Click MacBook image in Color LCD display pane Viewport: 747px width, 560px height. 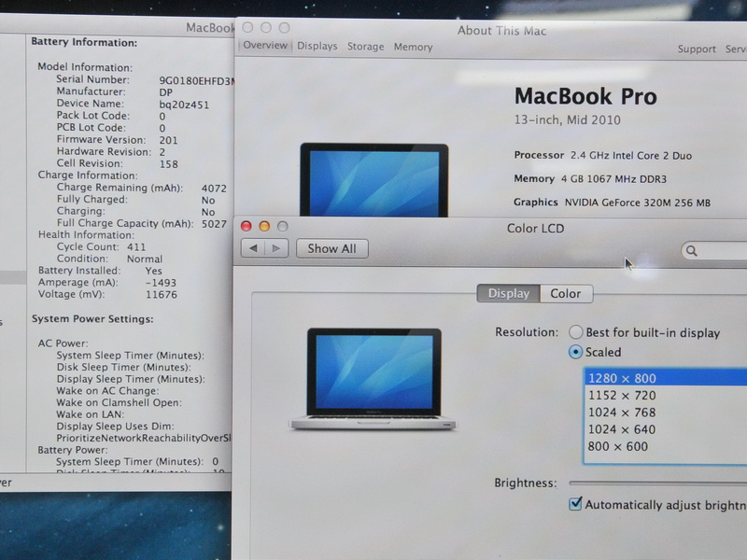[373, 379]
